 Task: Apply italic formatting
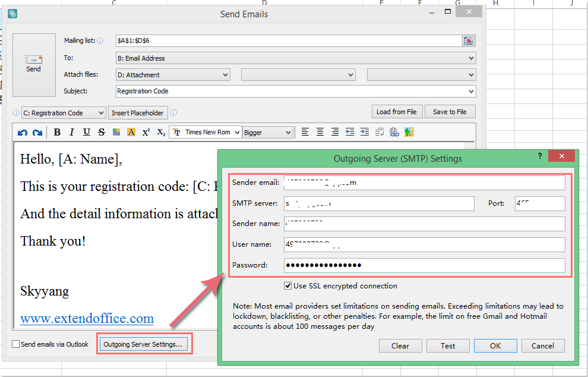(x=71, y=131)
